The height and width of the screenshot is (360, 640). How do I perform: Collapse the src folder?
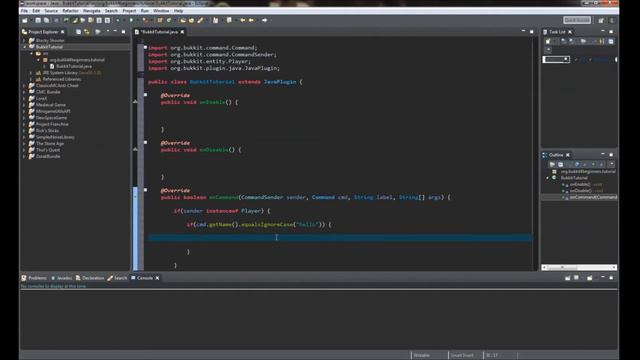(31, 53)
